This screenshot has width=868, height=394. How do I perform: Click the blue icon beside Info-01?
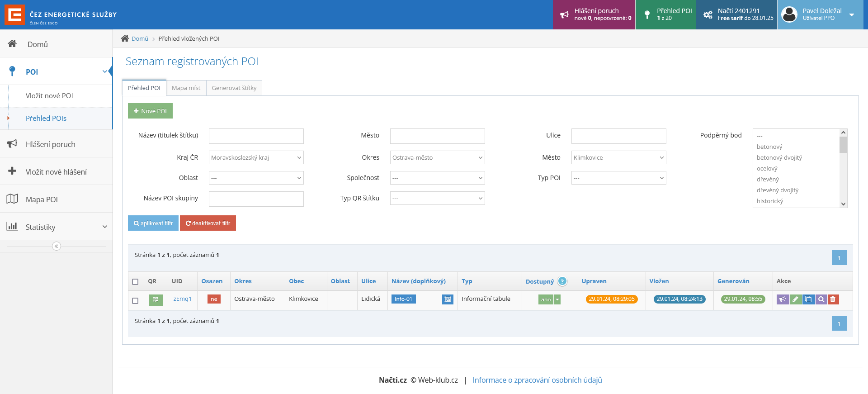(x=448, y=299)
